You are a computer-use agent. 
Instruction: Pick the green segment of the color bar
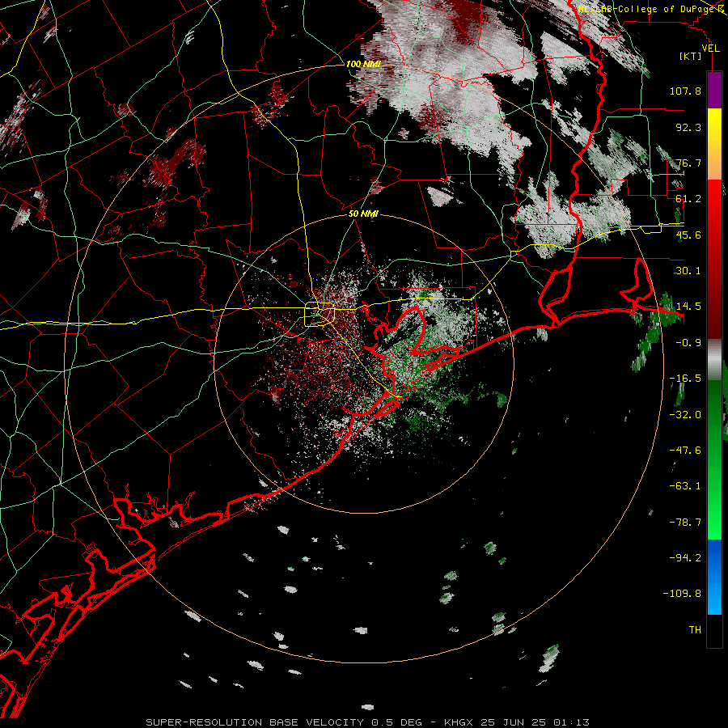714,459
